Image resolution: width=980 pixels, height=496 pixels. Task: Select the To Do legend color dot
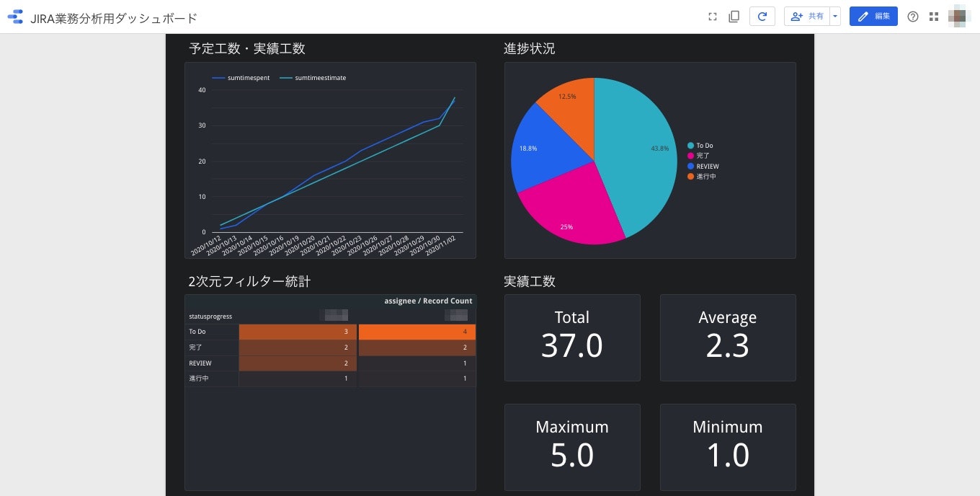(690, 146)
